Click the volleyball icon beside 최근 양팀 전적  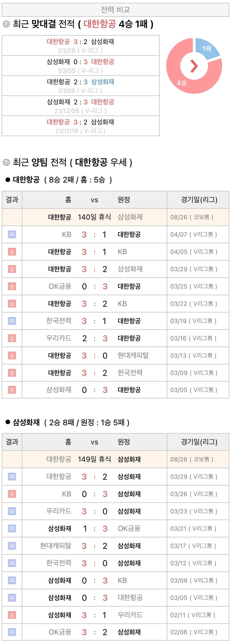[x=6, y=162]
